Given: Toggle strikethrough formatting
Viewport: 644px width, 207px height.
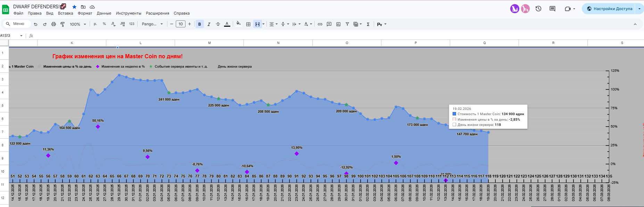Looking at the screenshot, I should [218, 24].
